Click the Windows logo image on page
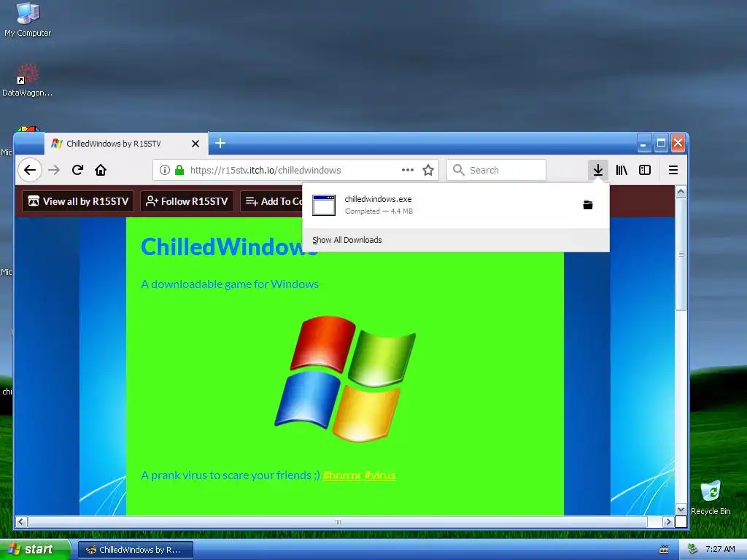The width and height of the screenshot is (747, 560). (345, 379)
